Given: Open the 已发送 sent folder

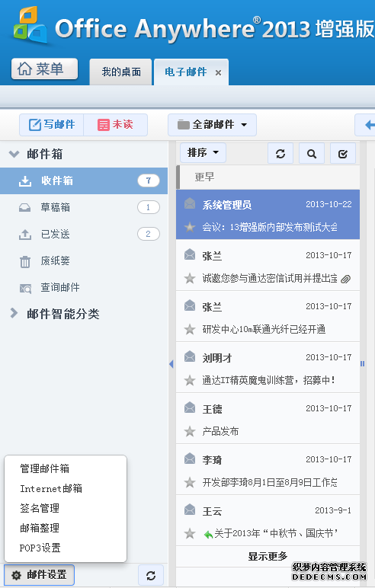Looking at the screenshot, I should click(x=84, y=234).
